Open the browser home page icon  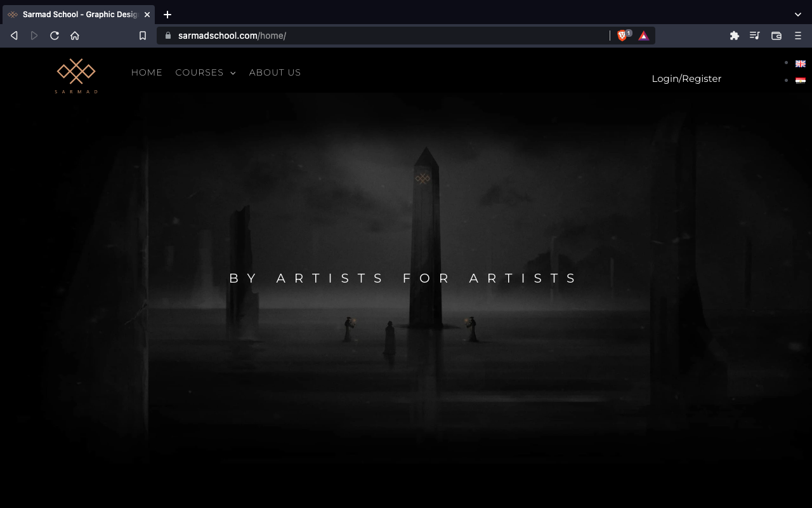point(75,36)
